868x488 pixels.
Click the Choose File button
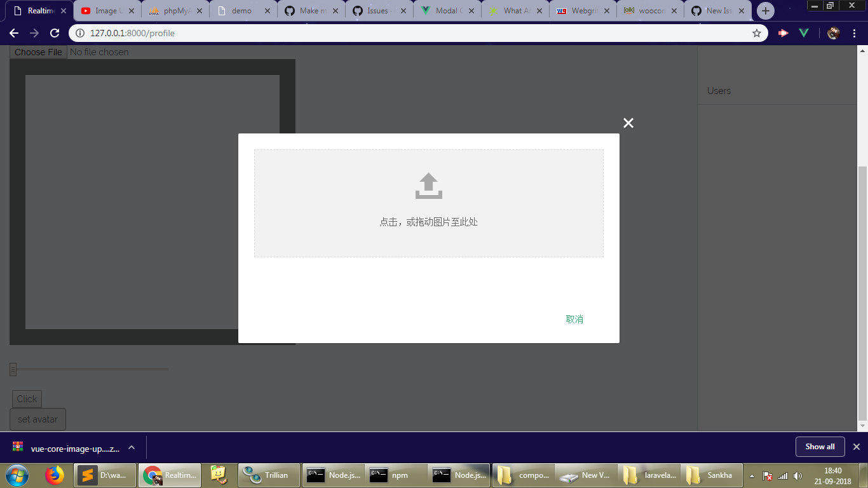[38, 52]
